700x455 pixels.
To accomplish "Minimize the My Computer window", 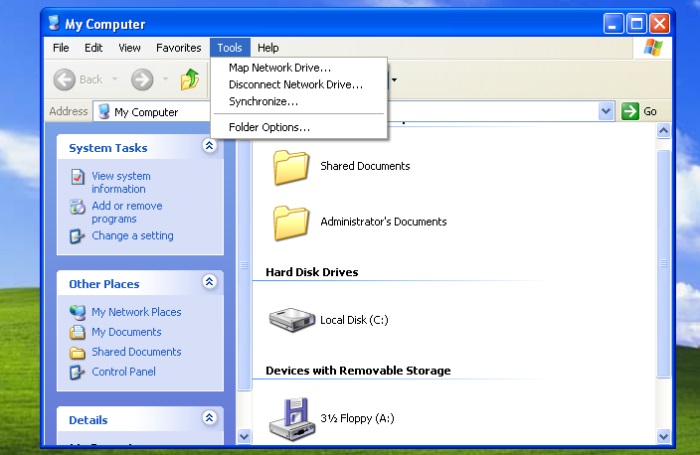I will 613,24.
